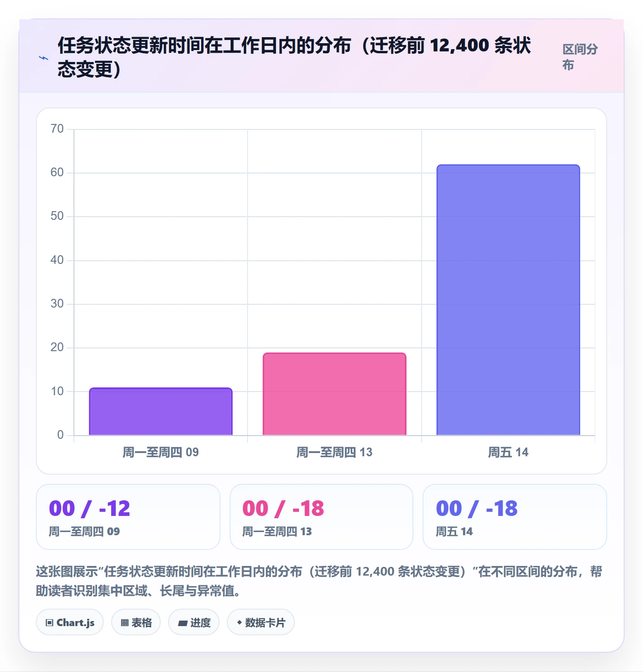Image resolution: width=643 pixels, height=672 pixels.
Task: Click the y-axis value 10
Action: pos(57,392)
